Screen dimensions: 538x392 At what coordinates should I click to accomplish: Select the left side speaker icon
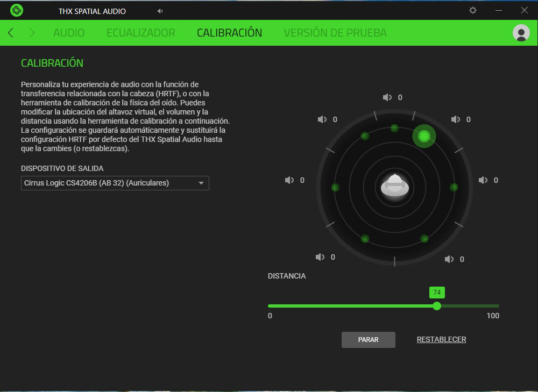click(289, 180)
